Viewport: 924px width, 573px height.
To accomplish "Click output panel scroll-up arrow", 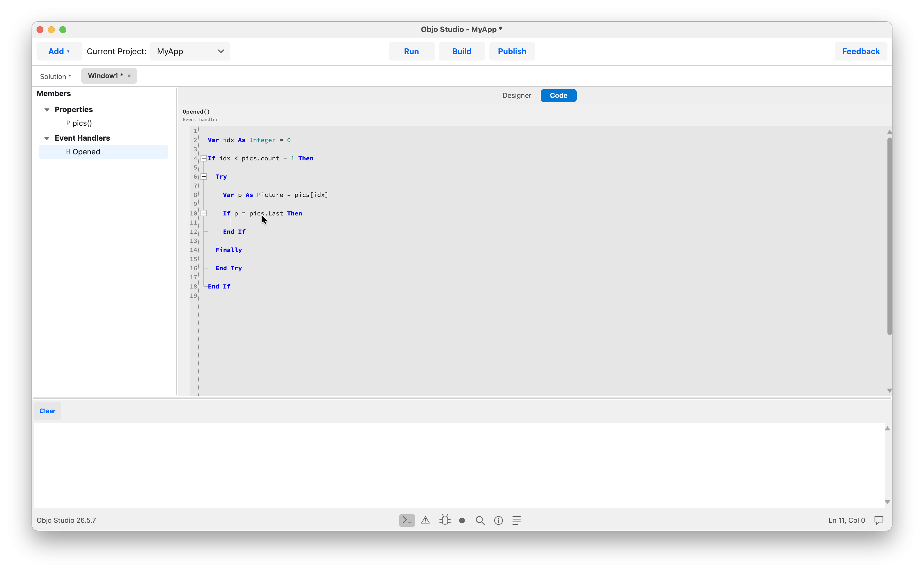I will point(887,428).
